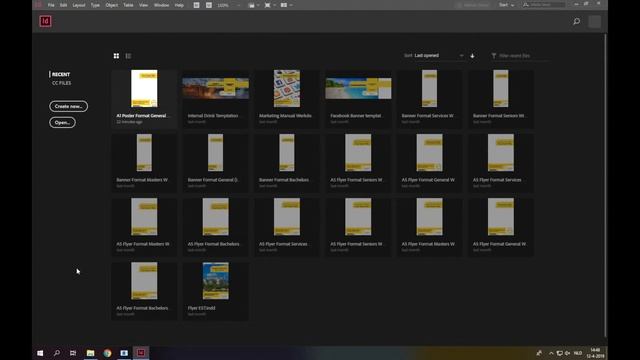Switch recent files to list view
640x360 pixels.
tap(128, 56)
